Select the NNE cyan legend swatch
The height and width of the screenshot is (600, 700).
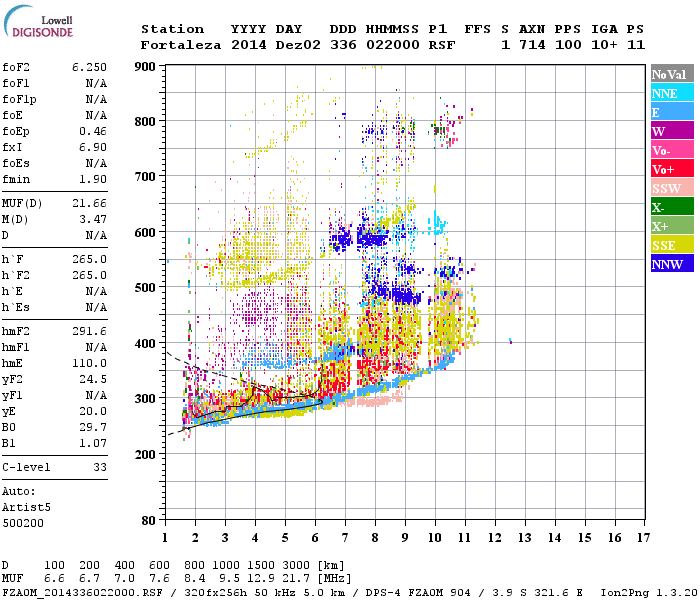672,93
